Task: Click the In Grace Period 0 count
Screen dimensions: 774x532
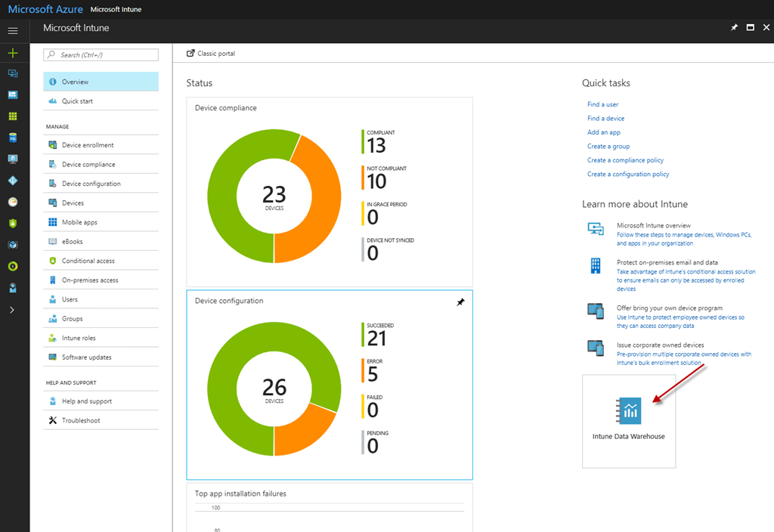Action: pyautogui.click(x=373, y=217)
